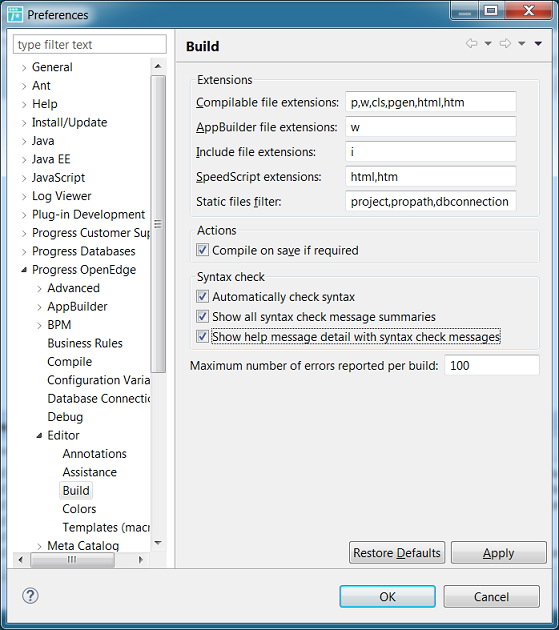559x630 pixels.
Task: Open the forward history dropdown arrow
Action: [x=522, y=43]
